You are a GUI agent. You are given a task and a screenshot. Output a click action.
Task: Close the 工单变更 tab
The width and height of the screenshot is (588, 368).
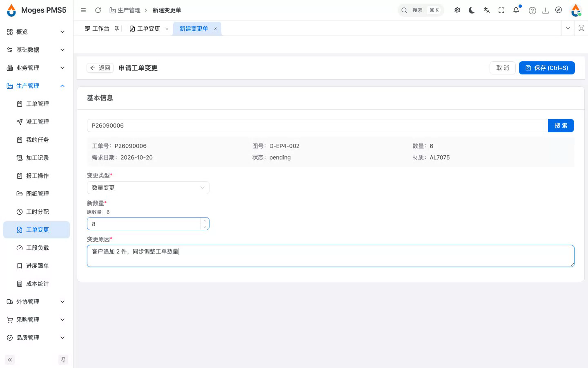click(167, 29)
